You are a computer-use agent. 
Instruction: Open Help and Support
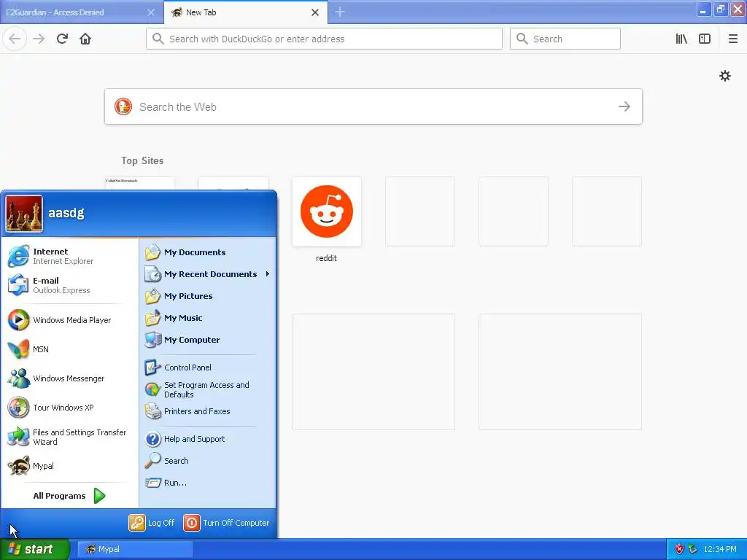208,439
